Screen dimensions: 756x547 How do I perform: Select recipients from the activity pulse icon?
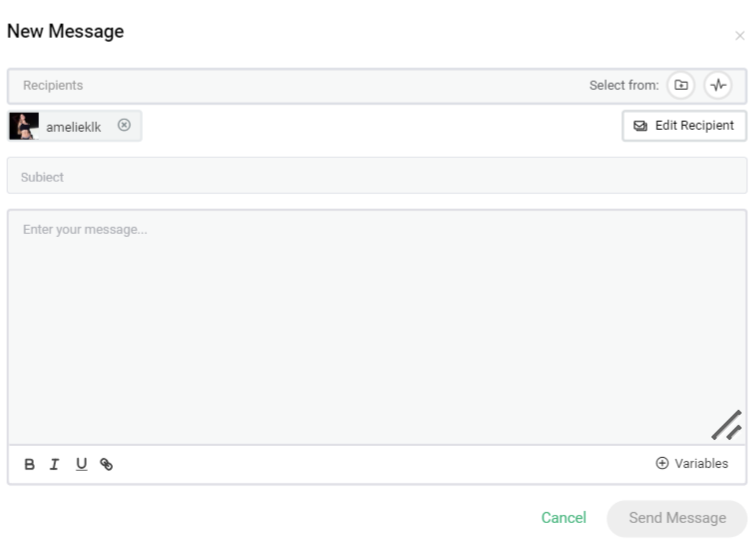(718, 85)
